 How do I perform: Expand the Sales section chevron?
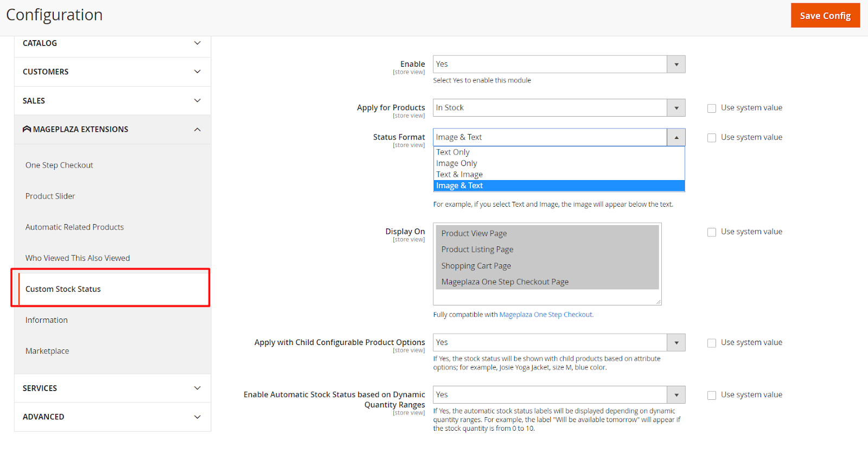[197, 100]
